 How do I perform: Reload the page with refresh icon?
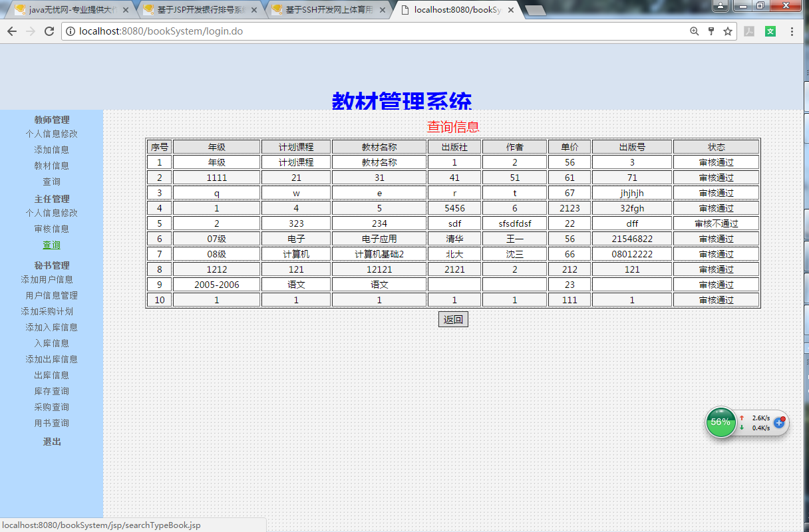[49, 31]
